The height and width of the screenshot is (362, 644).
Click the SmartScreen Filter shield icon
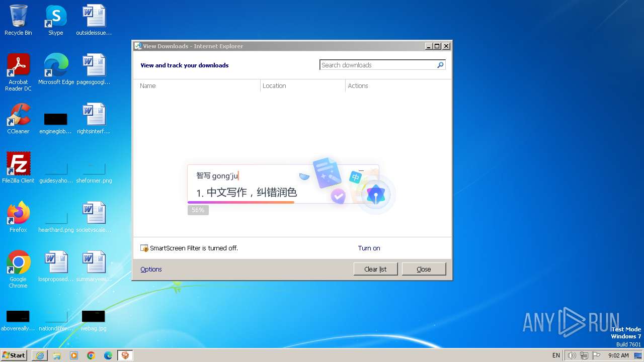(144, 248)
